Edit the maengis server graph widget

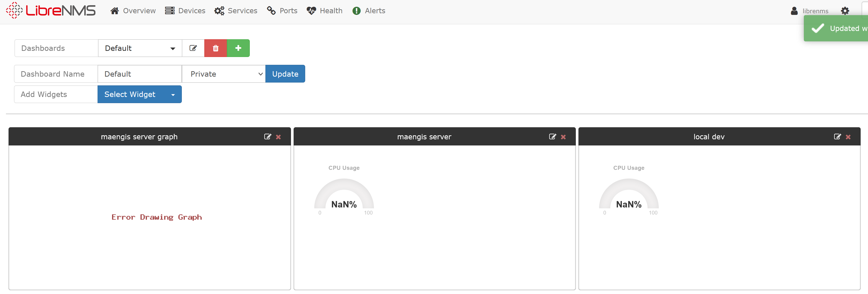(x=268, y=137)
